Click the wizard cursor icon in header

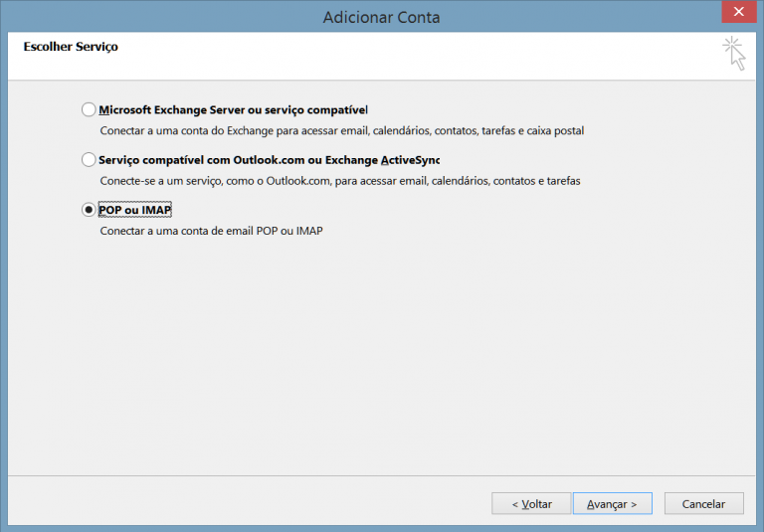pos(734,53)
